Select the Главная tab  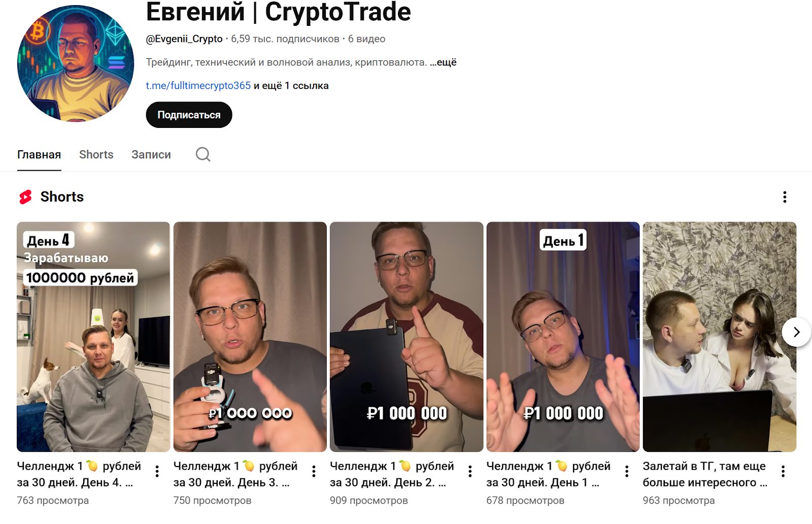click(39, 154)
